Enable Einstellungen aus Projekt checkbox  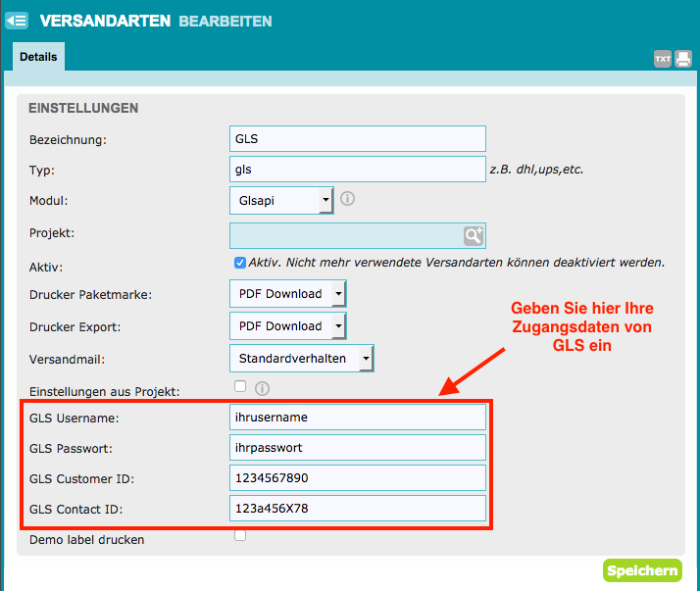tap(240, 386)
